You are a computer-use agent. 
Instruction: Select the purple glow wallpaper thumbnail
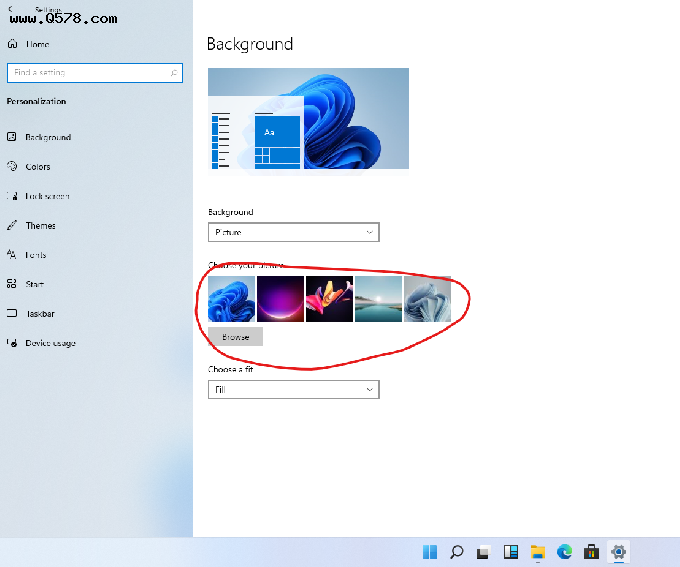coord(281,299)
